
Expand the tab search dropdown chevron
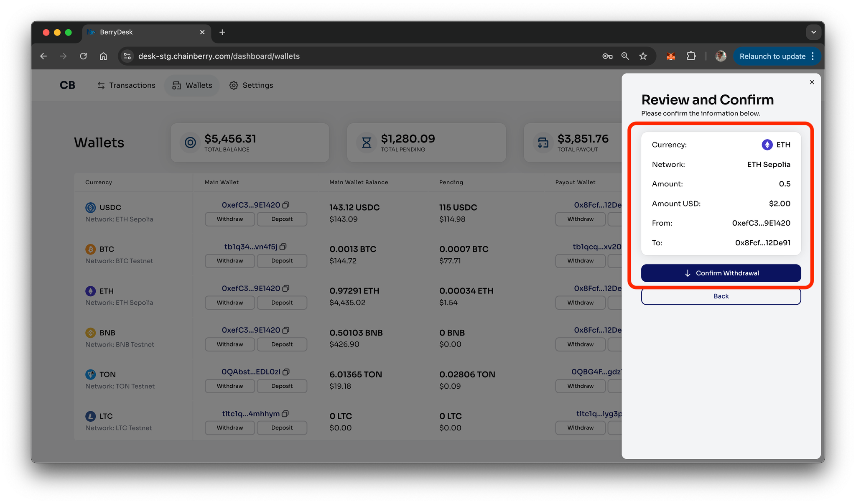pyautogui.click(x=813, y=32)
